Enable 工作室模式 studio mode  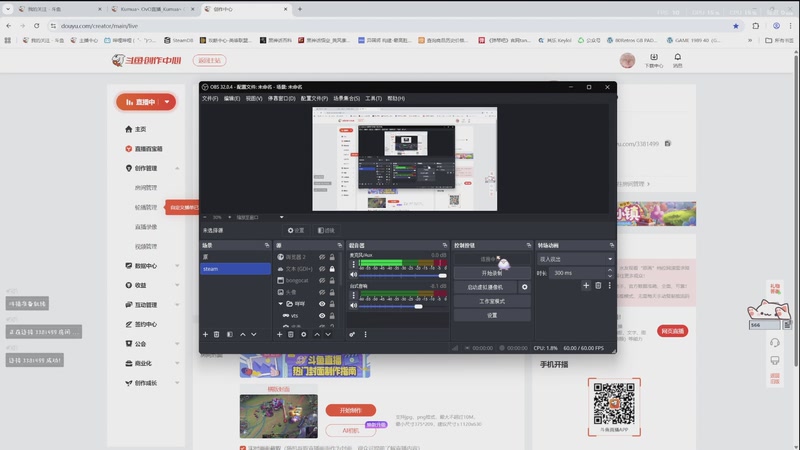(492, 301)
